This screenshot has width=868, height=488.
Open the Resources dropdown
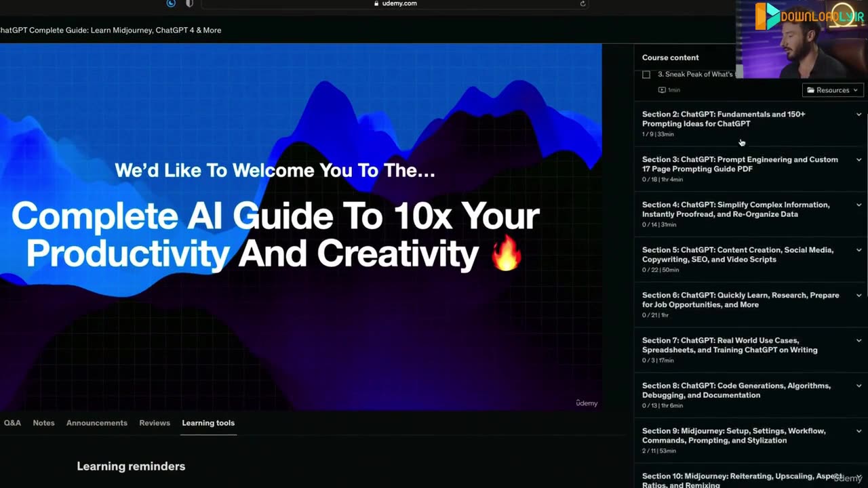pyautogui.click(x=832, y=90)
